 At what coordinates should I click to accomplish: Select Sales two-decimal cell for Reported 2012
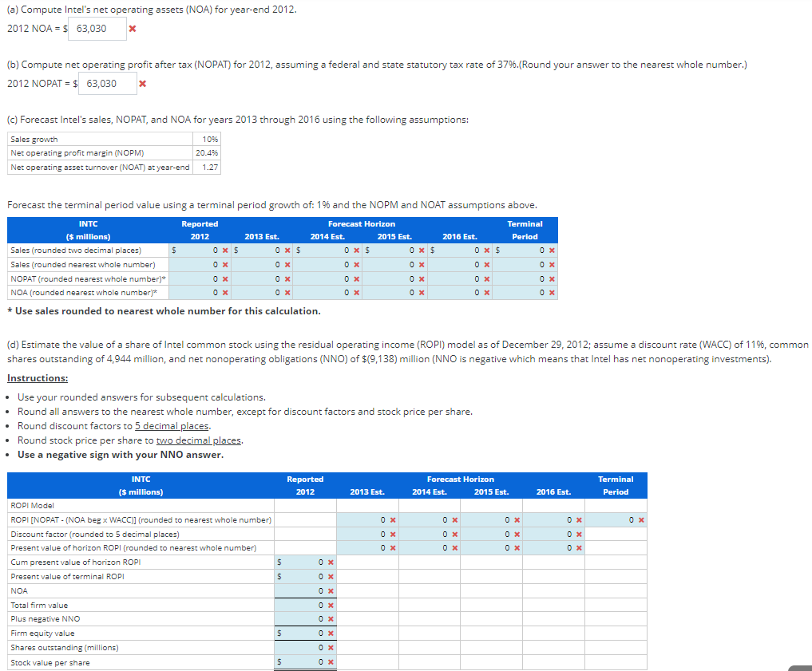tap(200, 251)
